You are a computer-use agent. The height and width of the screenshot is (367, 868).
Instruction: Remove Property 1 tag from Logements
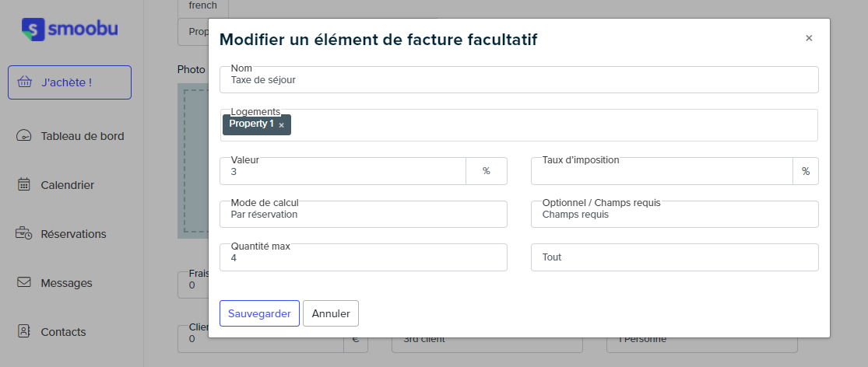click(281, 125)
